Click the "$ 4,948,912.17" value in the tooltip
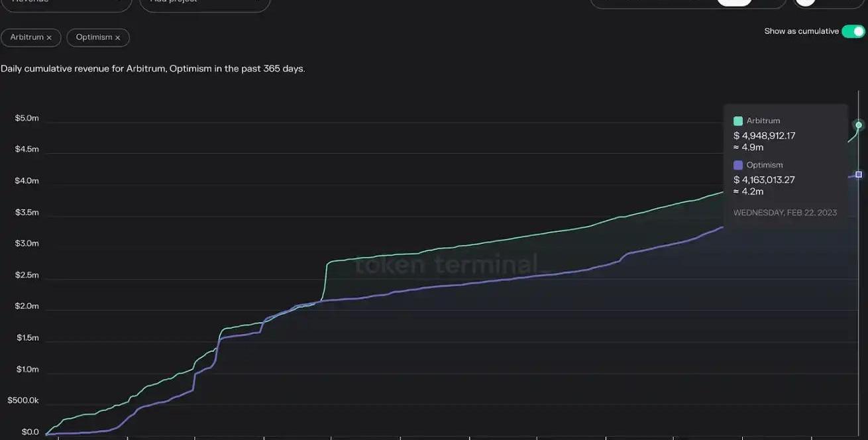Viewport: 868px width, 440px height. [765, 135]
